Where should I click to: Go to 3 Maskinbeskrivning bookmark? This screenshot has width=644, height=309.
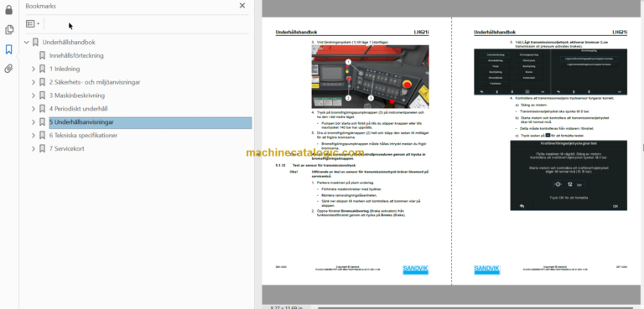point(77,95)
